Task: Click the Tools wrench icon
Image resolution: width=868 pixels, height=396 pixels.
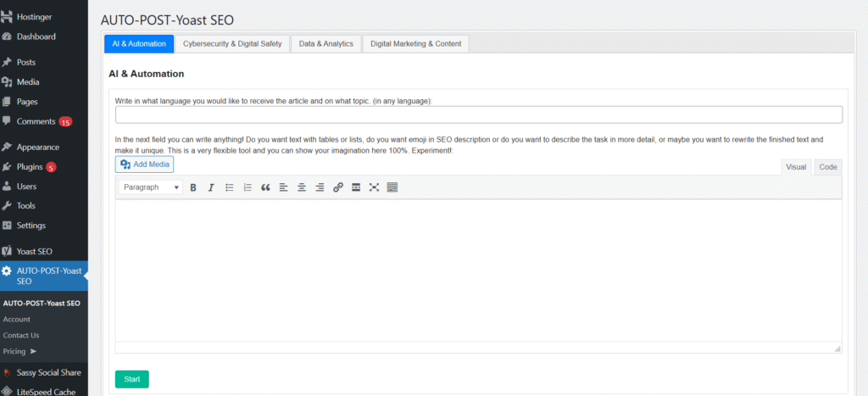Action: point(7,206)
